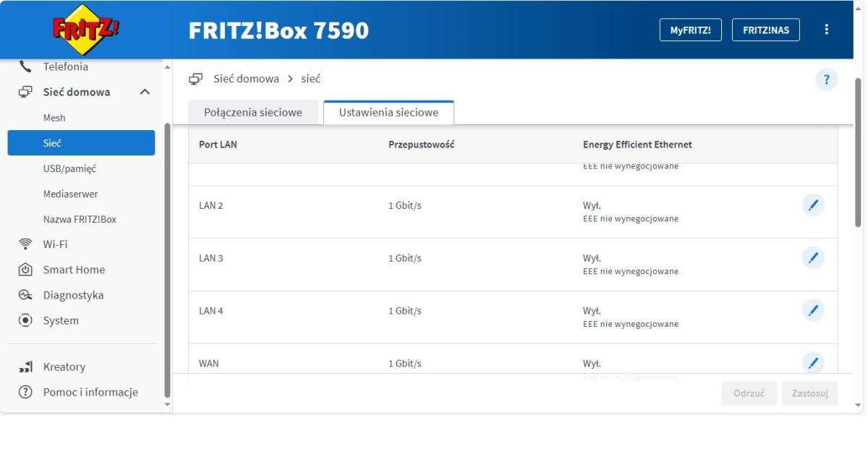Click Energy Efficient Ethernet column header

(x=637, y=145)
